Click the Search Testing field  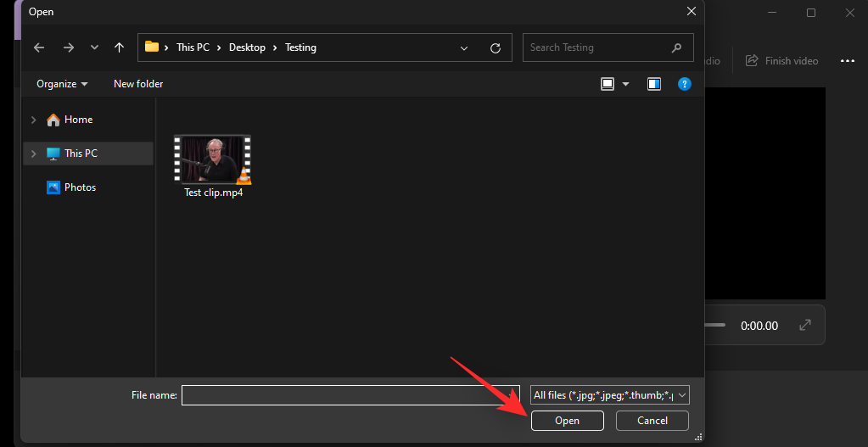(608, 47)
